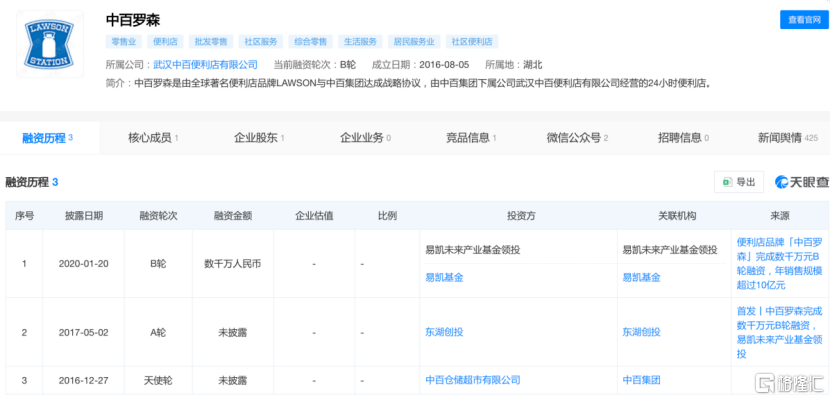
Task: Click the 投资方 column header
Action: click(521, 215)
